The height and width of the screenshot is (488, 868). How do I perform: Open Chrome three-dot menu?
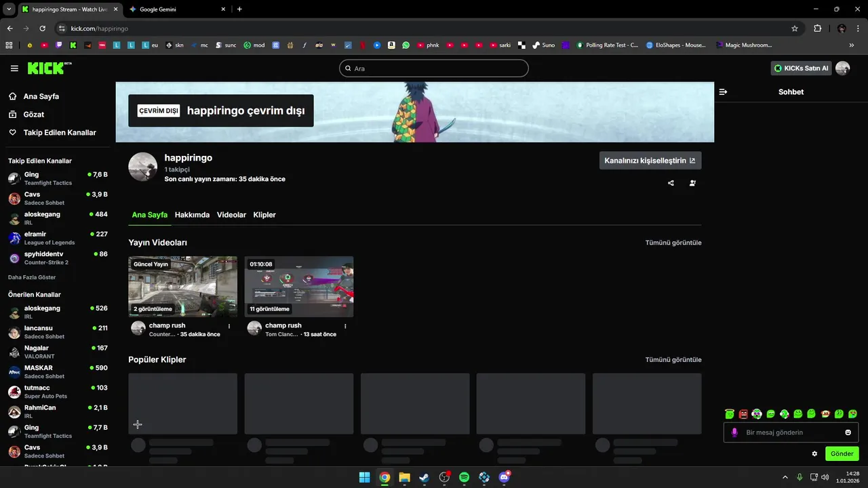pyautogui.click(x=857, y=28)
